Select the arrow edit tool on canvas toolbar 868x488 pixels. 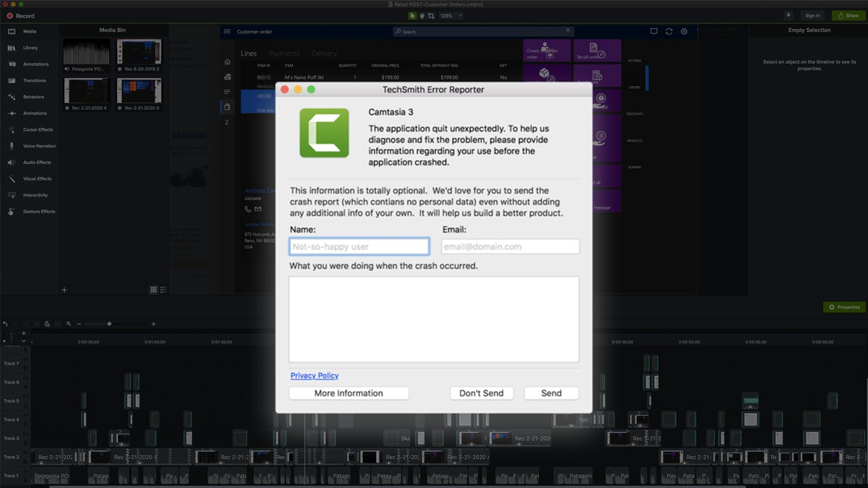[413, 16]
